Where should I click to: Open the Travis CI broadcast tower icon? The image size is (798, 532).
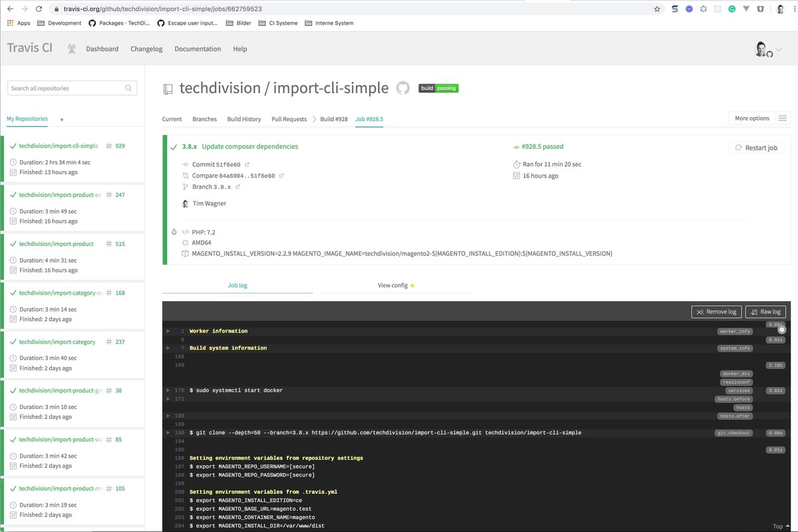pyautogui.click(x=71, y=49)
